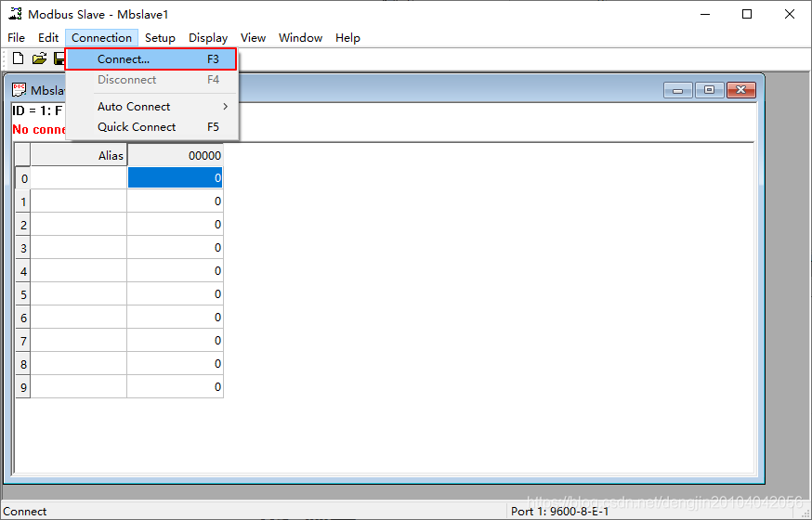Click the row header numbered 9
The image size is (812, 520).
point(23,387)
